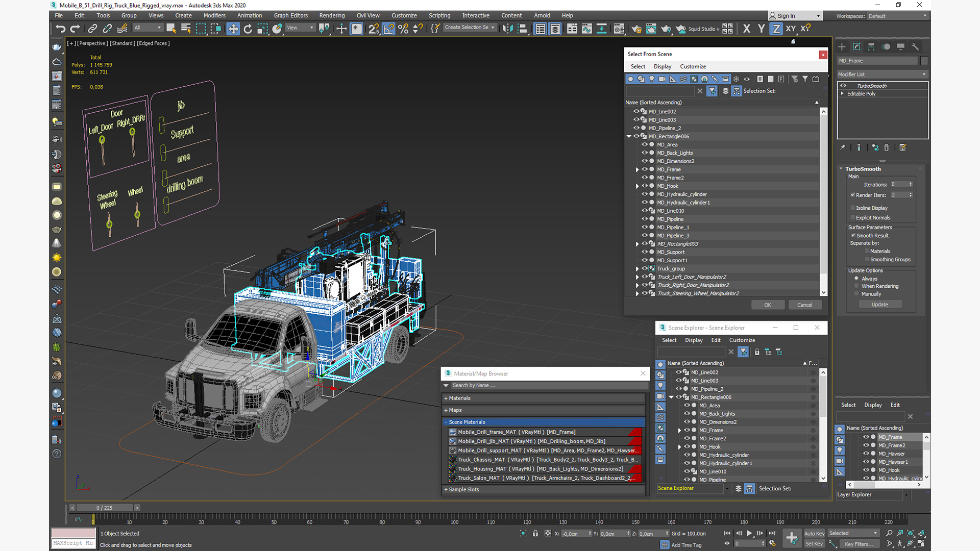Open the Create Selection Set dropdown

point(470,28)
